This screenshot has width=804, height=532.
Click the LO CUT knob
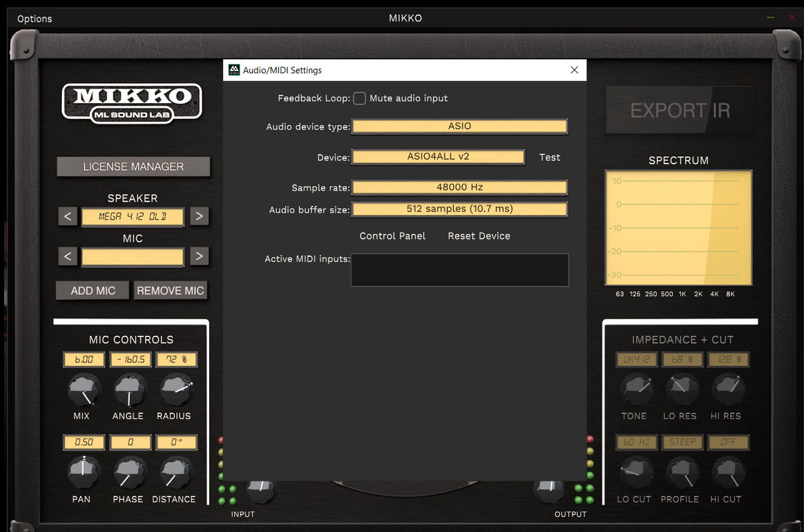click(x=636, y=473)
